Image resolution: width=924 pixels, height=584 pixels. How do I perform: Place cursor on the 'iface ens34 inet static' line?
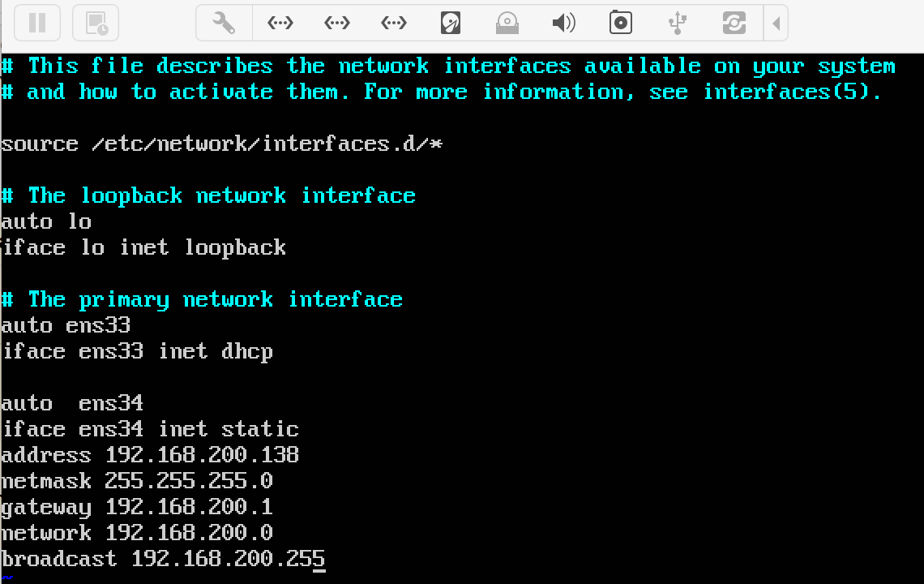(x=149, y=428)
